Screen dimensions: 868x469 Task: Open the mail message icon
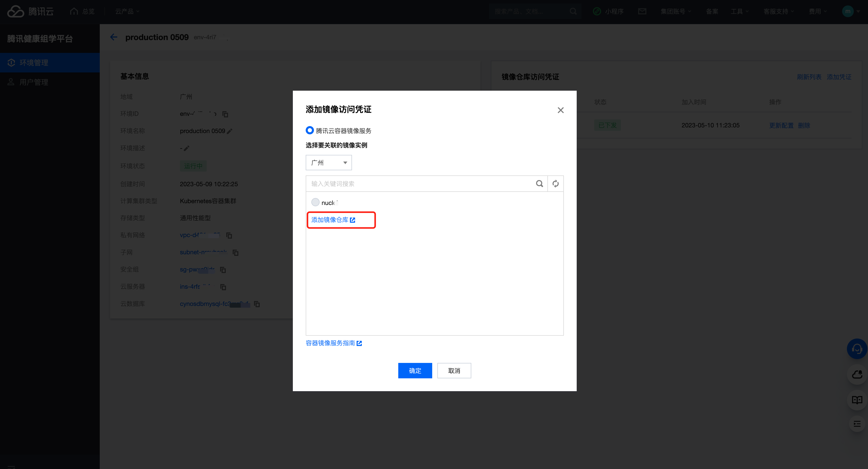point(642,12)
